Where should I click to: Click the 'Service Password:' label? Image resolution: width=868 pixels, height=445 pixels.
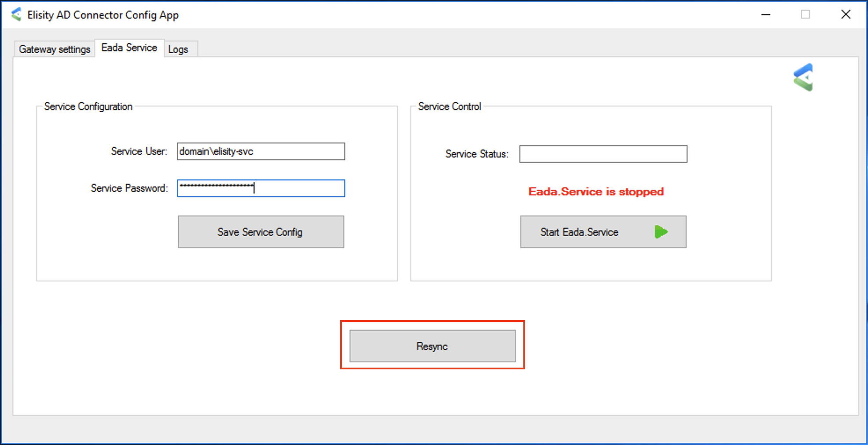[129, 188]
